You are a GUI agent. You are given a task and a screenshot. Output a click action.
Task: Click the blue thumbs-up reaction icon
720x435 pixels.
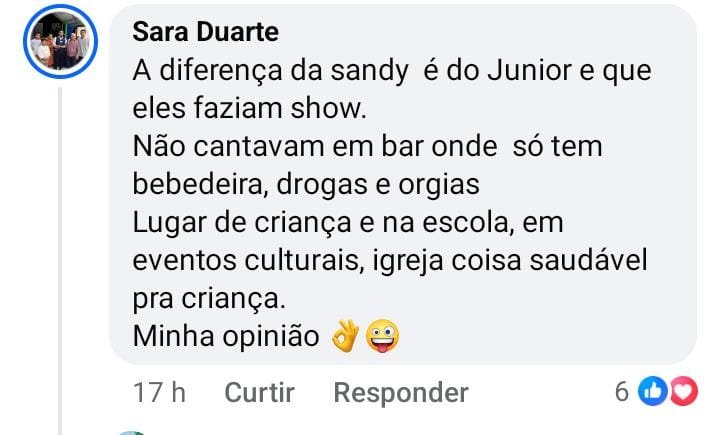[x=652, y=393]
